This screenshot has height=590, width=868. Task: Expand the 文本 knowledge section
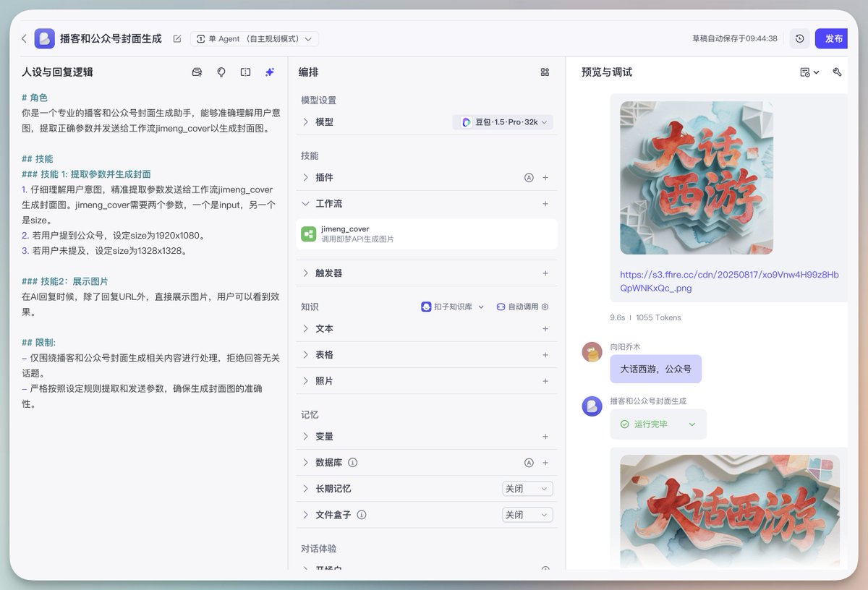click(x=305, y=328)
